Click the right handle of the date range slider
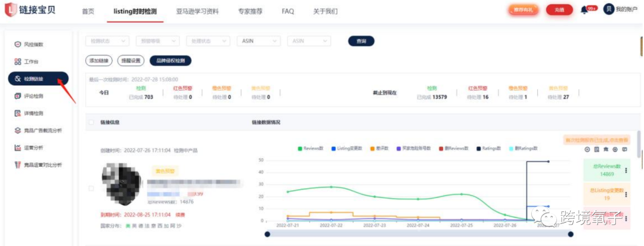 [570, 233]
